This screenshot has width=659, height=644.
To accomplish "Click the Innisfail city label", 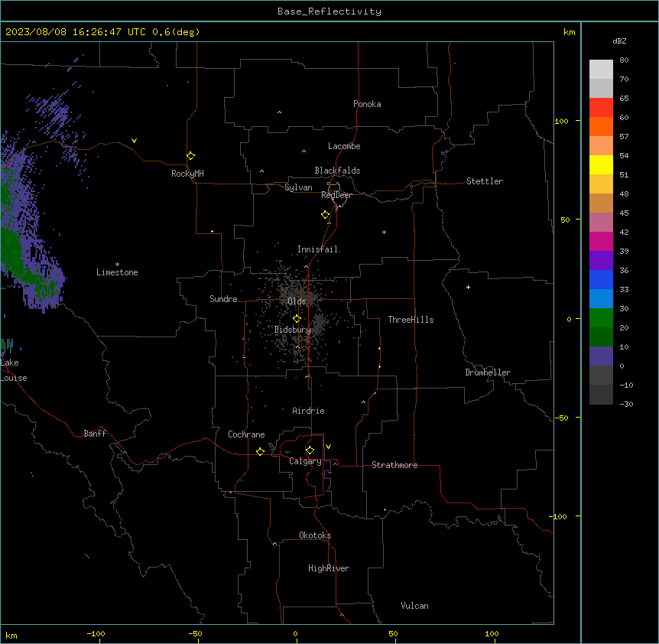I will [318, 249].
